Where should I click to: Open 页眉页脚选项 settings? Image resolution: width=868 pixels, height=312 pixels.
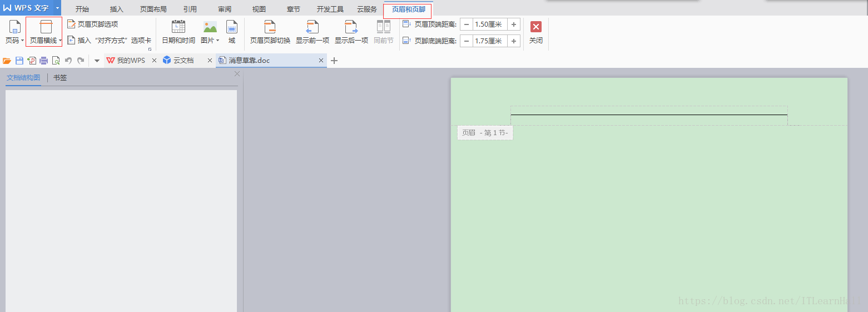(92, 24)
